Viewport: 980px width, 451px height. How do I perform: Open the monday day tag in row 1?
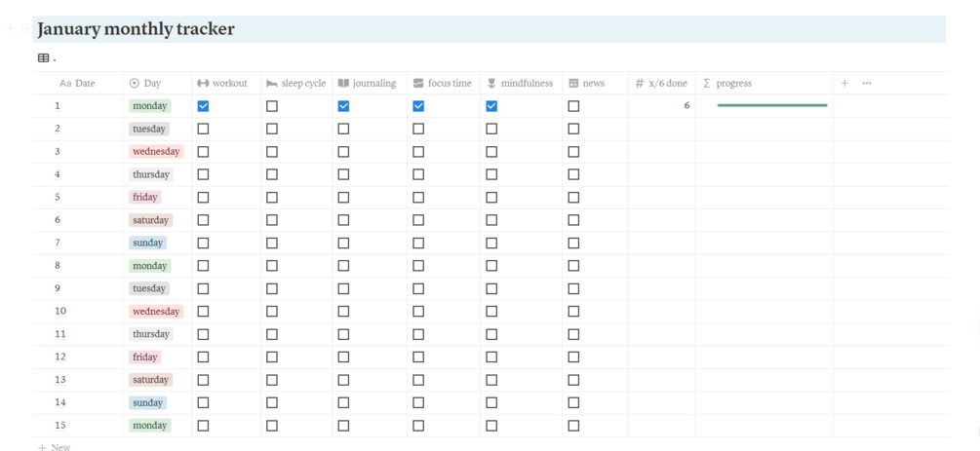click(x=150, y=106)
